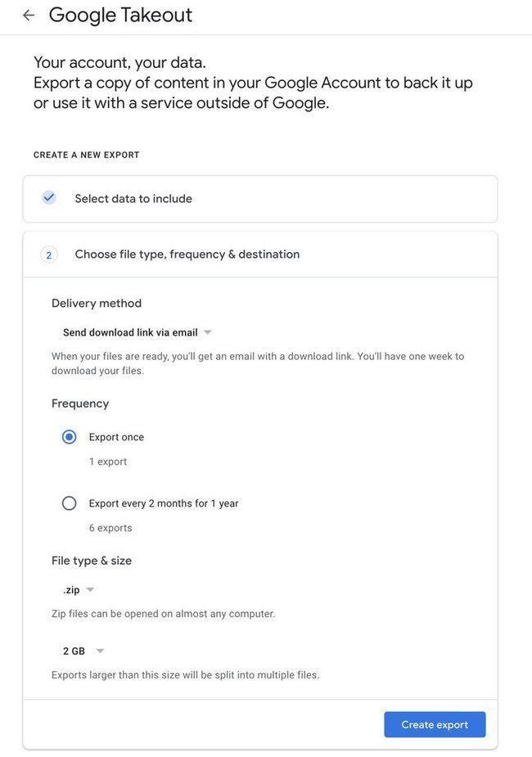Click the "6 exports" label
The height and width of the screenshot is (757, 532).
[110, 527]
